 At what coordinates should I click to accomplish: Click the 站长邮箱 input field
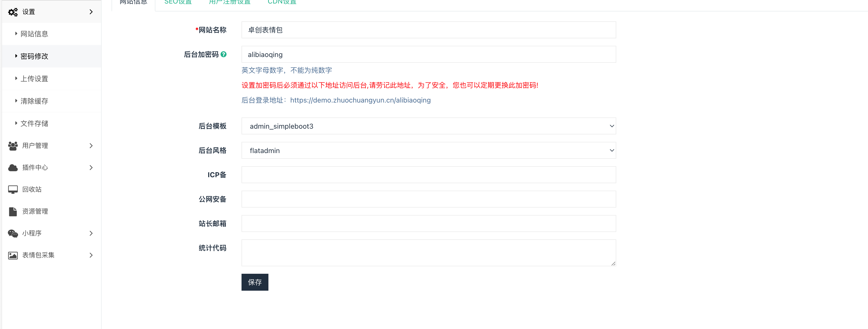pyautogui.click(x=429, y=223)
